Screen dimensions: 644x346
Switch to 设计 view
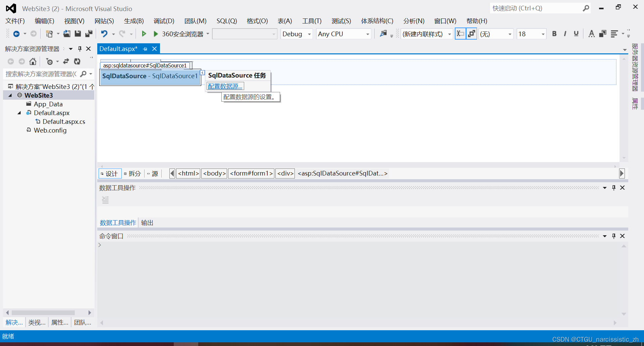point(110,174)
